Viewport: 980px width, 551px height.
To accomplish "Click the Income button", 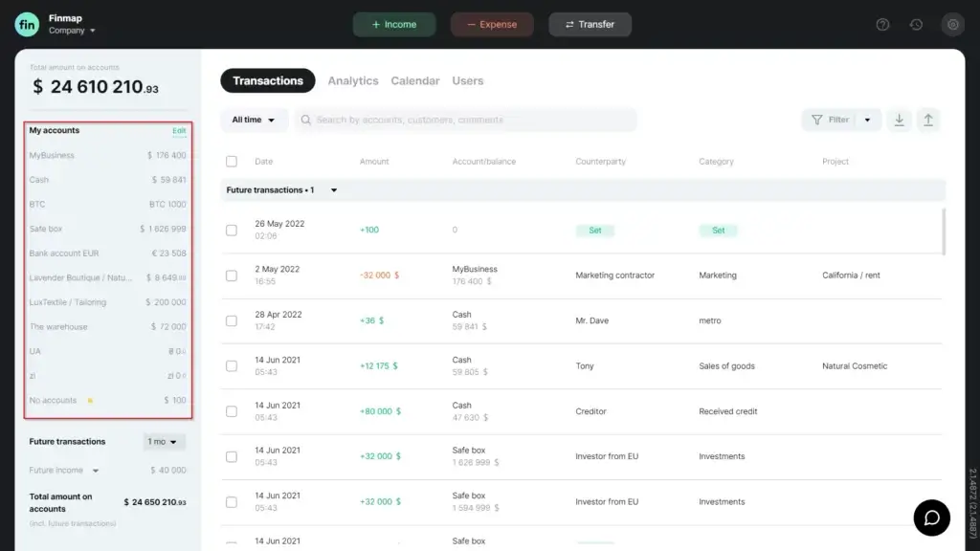I will pyautogui.click(x=393, y=24).
